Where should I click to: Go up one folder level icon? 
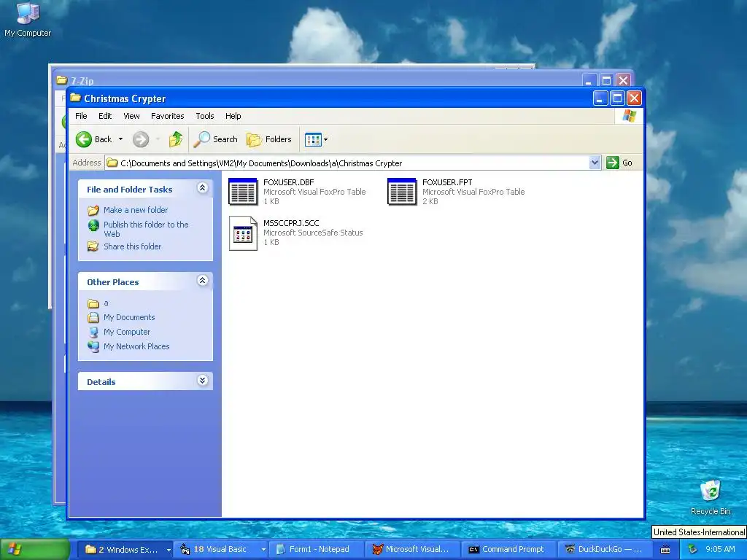176,139
